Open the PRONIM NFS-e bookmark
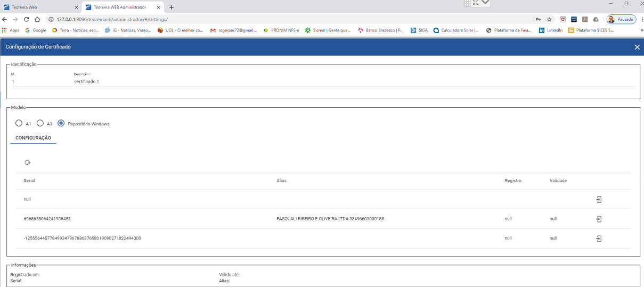 pyautogui.click(x=281, y=30)
